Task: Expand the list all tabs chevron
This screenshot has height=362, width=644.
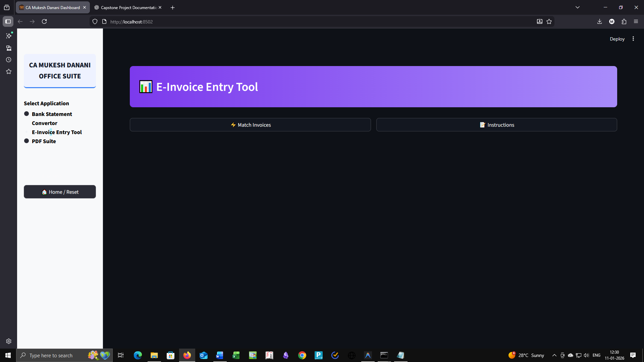Action: coord(578,7)
